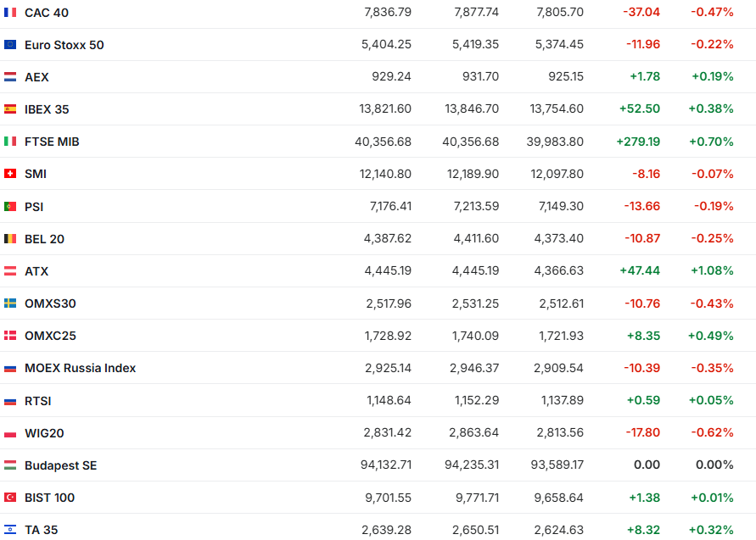Open the Euro Stoxx 50 index page
756x540 pixels.
click(x=64, y=44)
